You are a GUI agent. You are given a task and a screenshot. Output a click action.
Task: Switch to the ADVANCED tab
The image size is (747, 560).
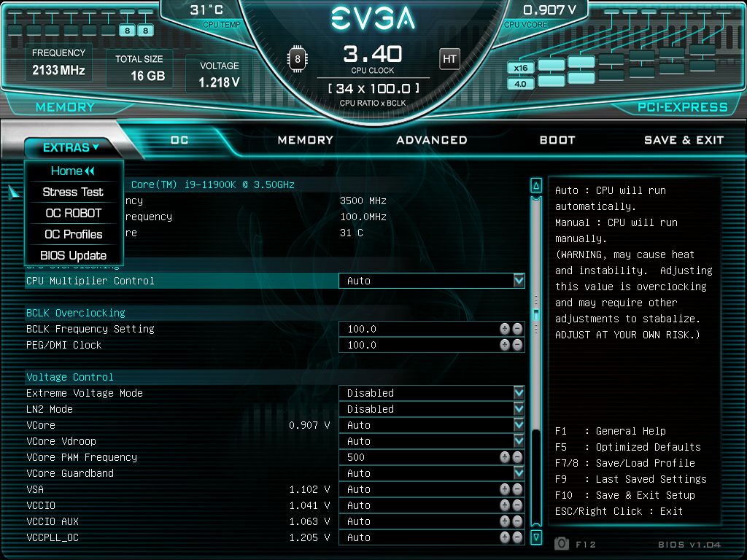point(432,140)
